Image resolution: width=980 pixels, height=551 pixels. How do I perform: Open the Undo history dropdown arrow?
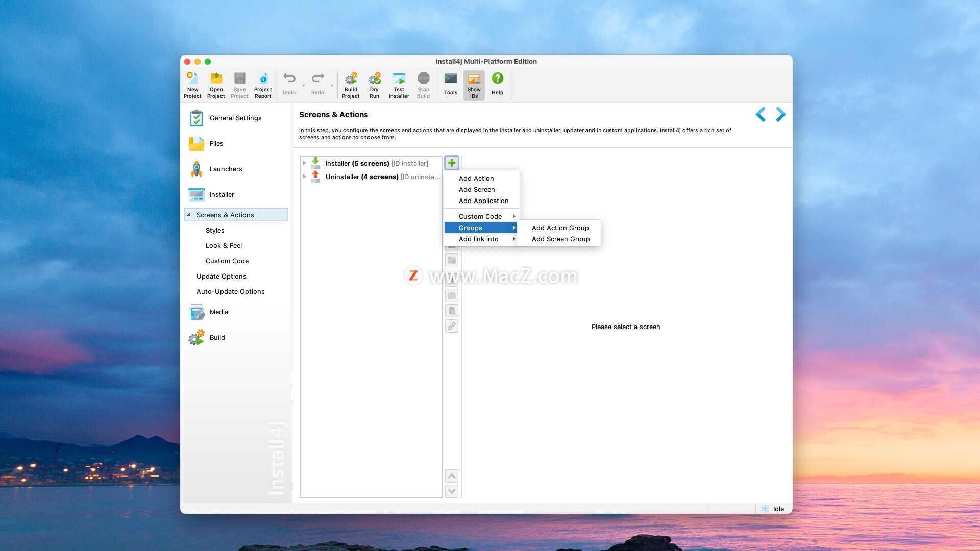pos(304,86)
